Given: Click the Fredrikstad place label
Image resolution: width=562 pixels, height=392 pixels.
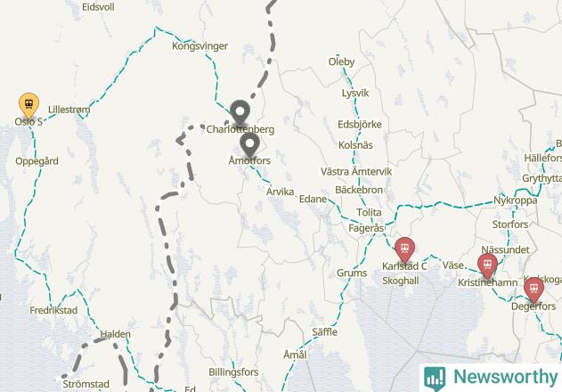Looking at the screenshot, I should (x=53, y=310).
